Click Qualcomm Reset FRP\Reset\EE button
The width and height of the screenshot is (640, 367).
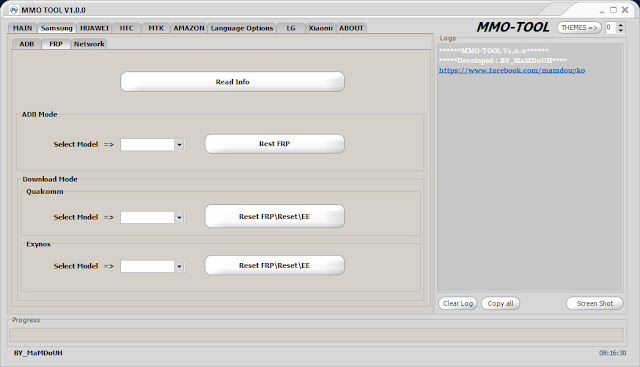click(274, 216)
